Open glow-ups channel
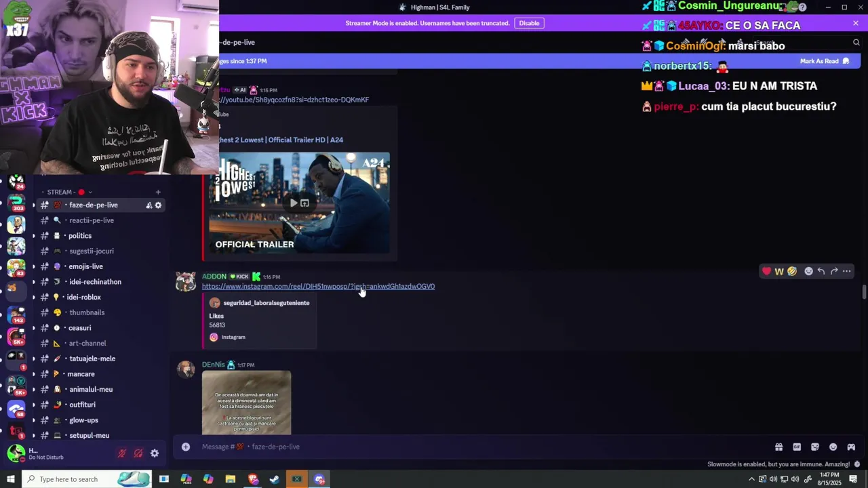 click(x=100, y=420)
